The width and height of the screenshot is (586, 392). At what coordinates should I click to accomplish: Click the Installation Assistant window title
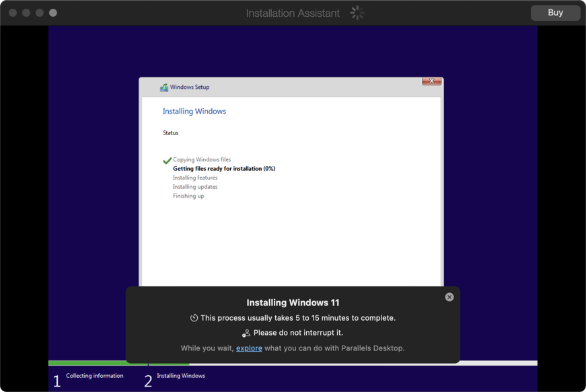293,13
